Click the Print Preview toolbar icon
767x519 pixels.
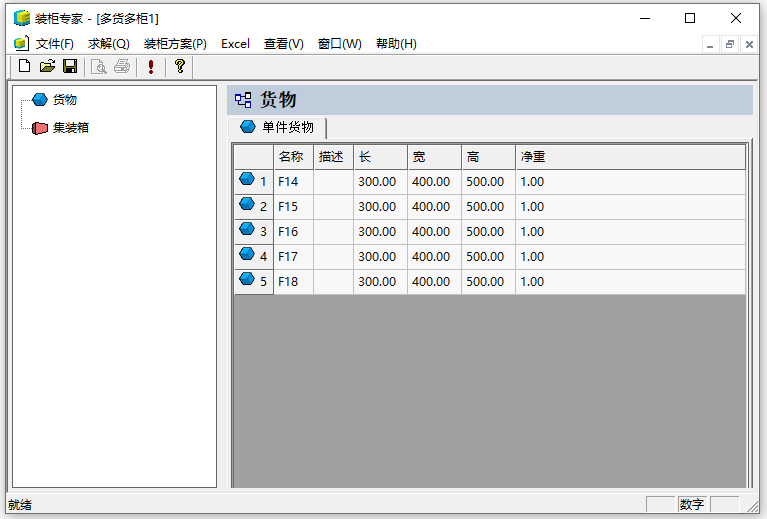pyautogui.click(x=99, y=67)
